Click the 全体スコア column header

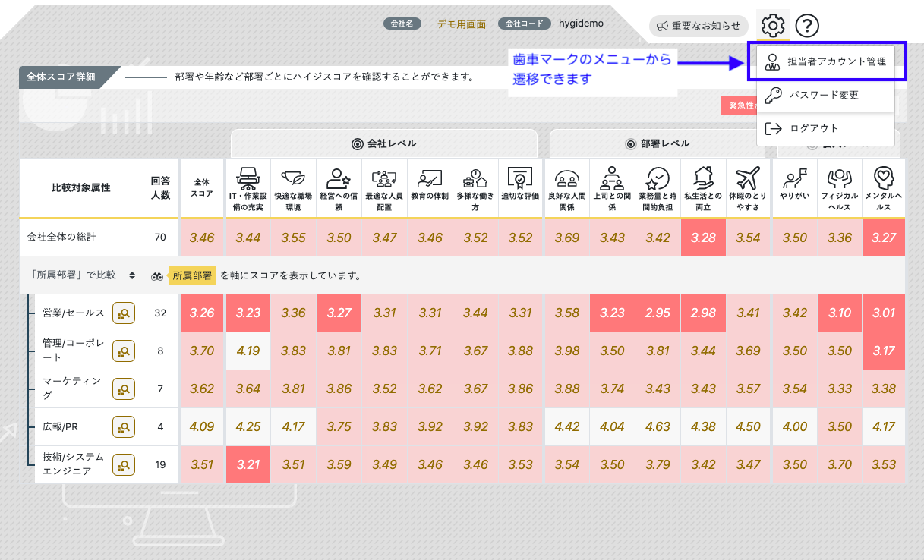(202, 188)
